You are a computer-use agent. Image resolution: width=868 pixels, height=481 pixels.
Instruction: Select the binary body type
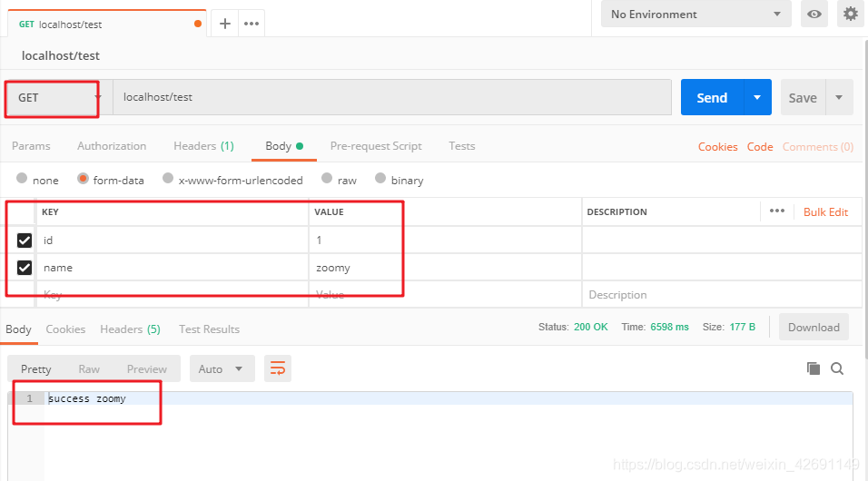coord(380,178)
